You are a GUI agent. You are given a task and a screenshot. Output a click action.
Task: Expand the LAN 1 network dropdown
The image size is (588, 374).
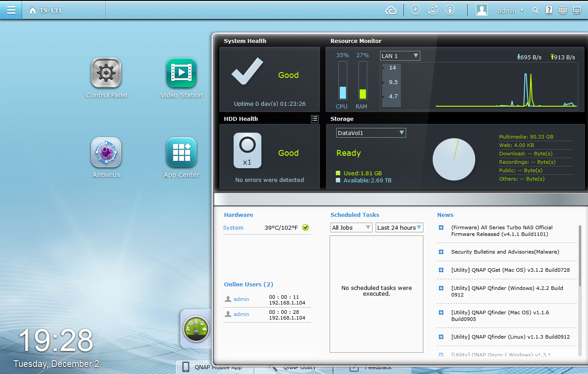tap(400, 56)
